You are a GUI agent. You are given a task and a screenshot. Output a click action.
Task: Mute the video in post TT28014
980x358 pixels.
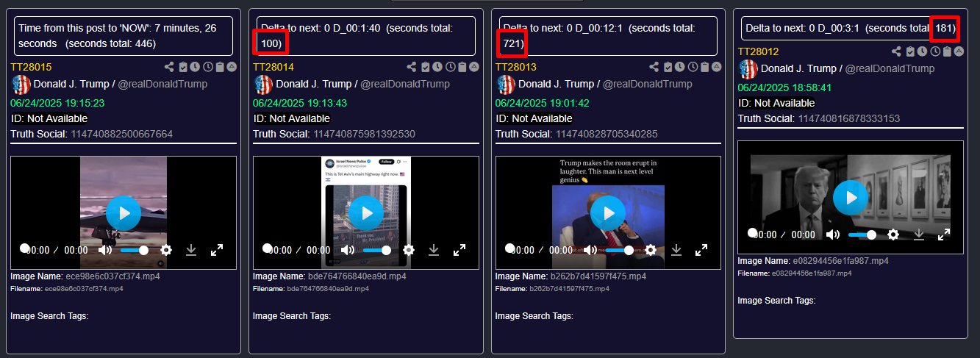(348, 250)
